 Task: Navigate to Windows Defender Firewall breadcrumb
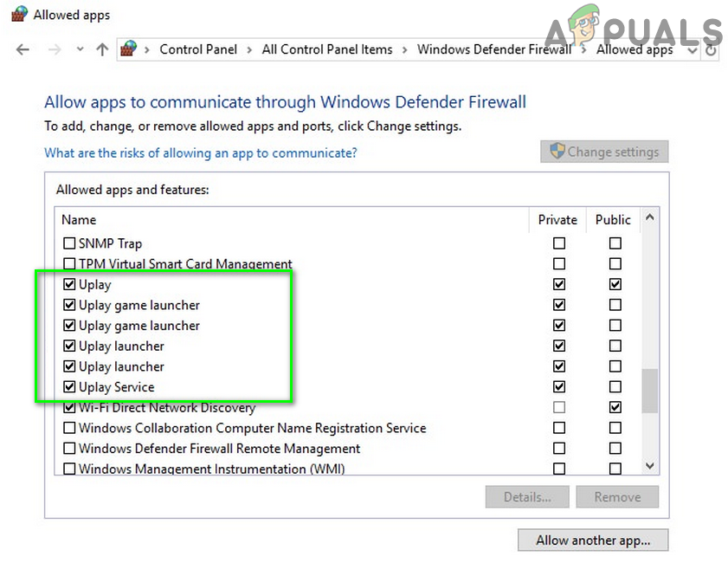[x=494, y=49]
